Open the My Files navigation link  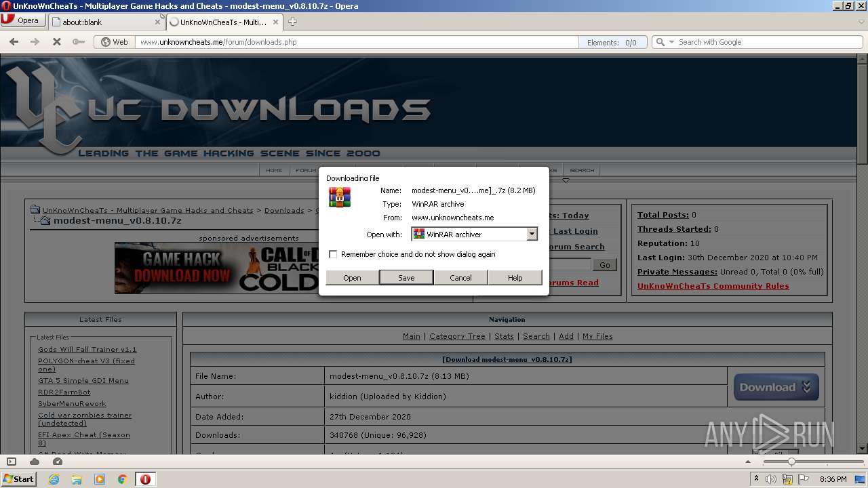click(x=597, y=336)
